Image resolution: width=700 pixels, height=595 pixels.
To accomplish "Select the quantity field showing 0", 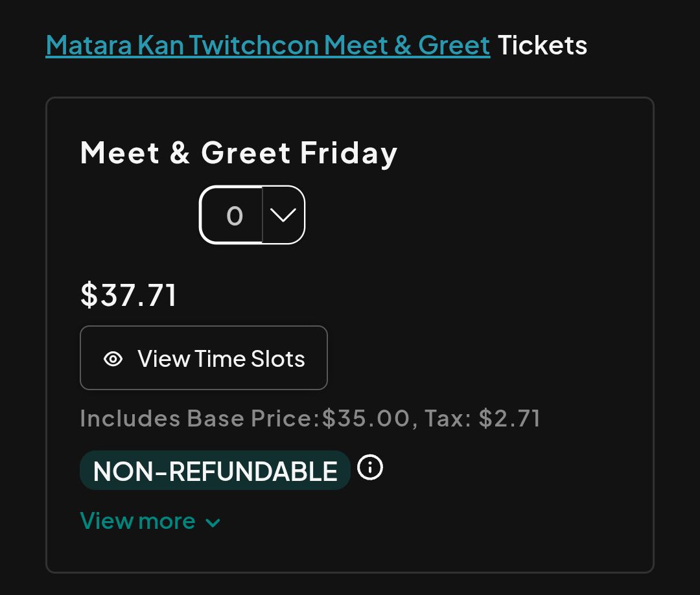I will coord(233,215).
